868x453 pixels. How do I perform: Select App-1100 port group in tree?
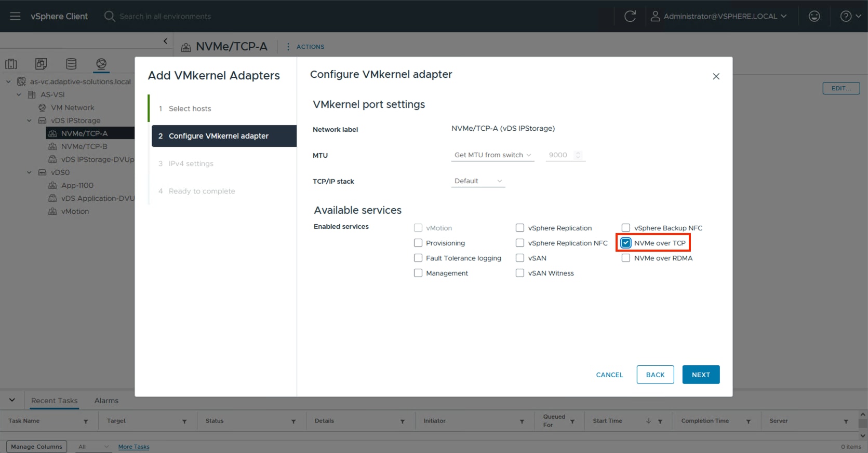point(77,185)
